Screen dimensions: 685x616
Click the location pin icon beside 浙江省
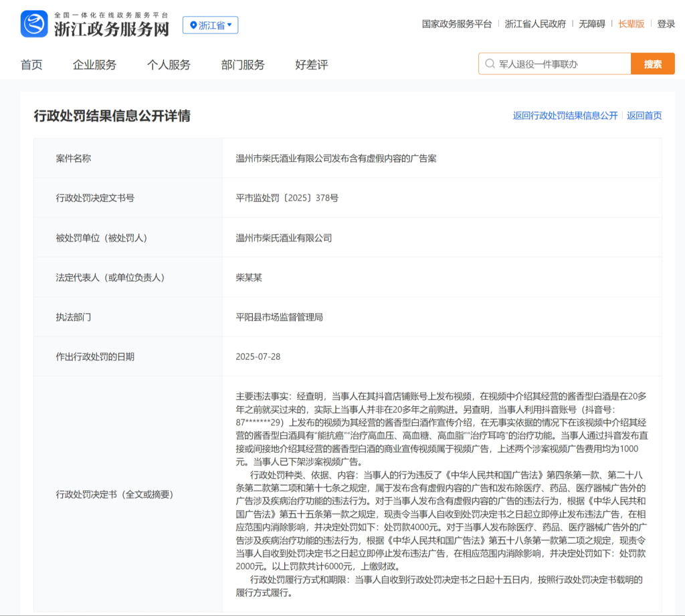(193, 25)
